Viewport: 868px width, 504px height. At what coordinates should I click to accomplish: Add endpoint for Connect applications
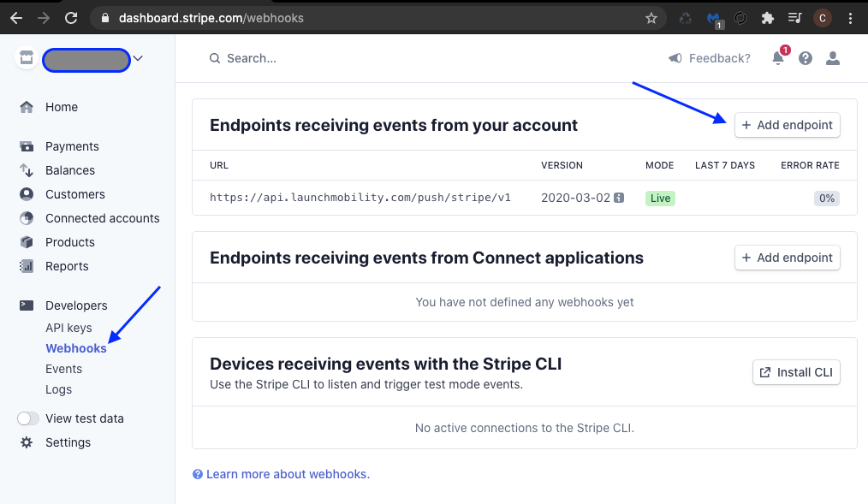point(788,258)
